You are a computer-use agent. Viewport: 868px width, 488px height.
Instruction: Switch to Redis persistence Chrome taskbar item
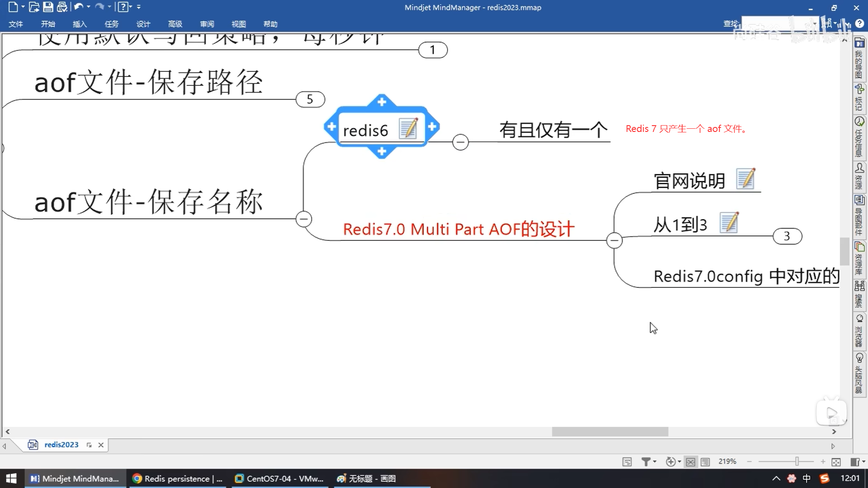178,479
